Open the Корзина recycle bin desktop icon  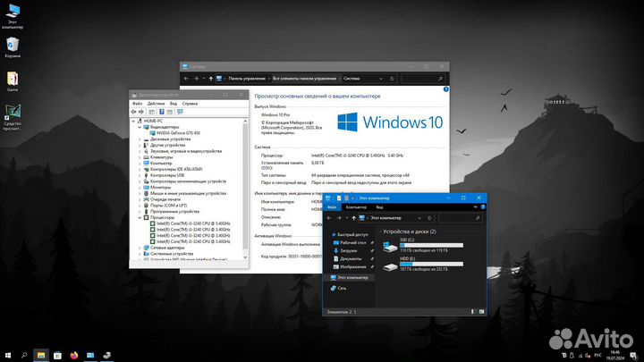pos(13,47)
